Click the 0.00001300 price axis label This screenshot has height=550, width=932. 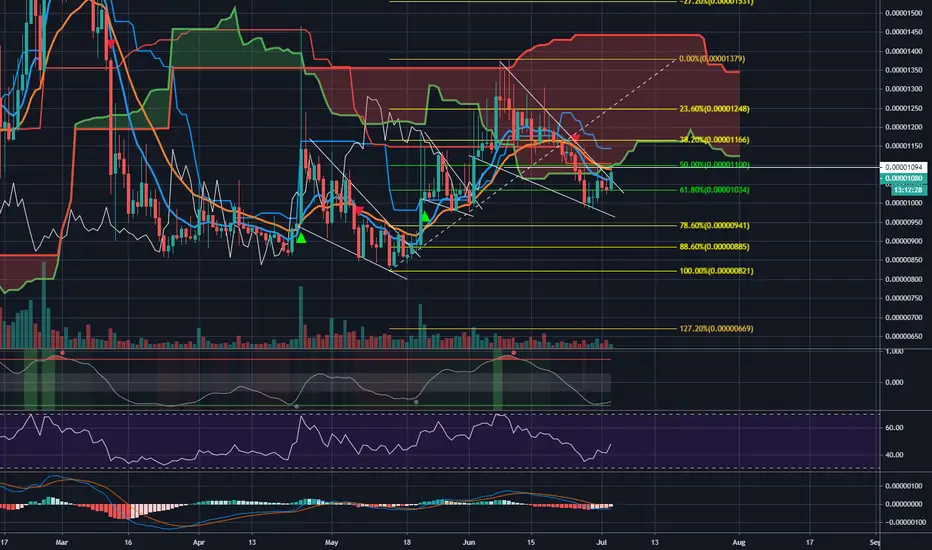click(x=903, y=89)
